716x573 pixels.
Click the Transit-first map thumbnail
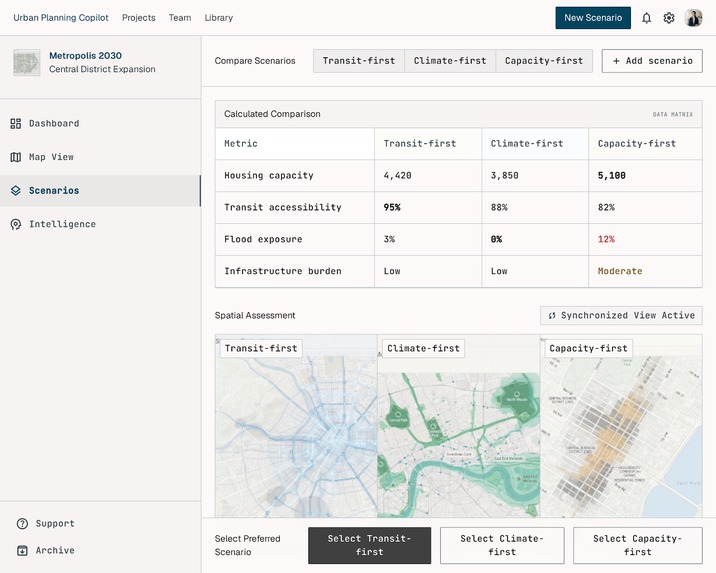(x=296, y=426)
